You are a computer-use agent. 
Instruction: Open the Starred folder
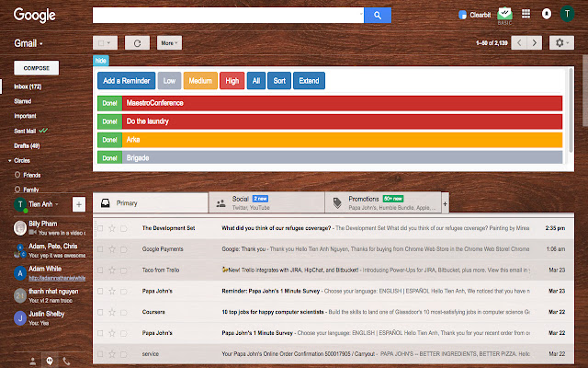tap(22, 101)
